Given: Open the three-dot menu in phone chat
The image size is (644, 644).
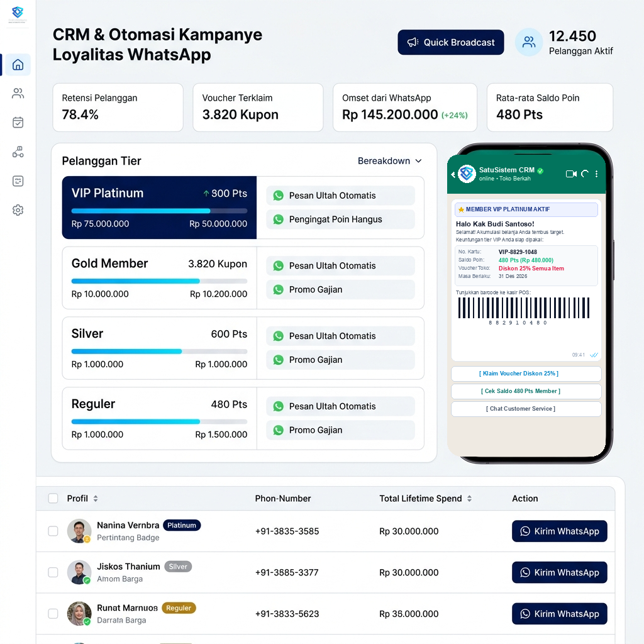Looking at the screenshot, I should [x=596, y=174].
